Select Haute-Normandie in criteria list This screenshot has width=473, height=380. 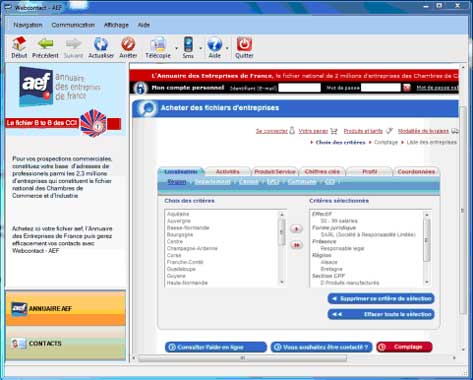click(187, 283)
